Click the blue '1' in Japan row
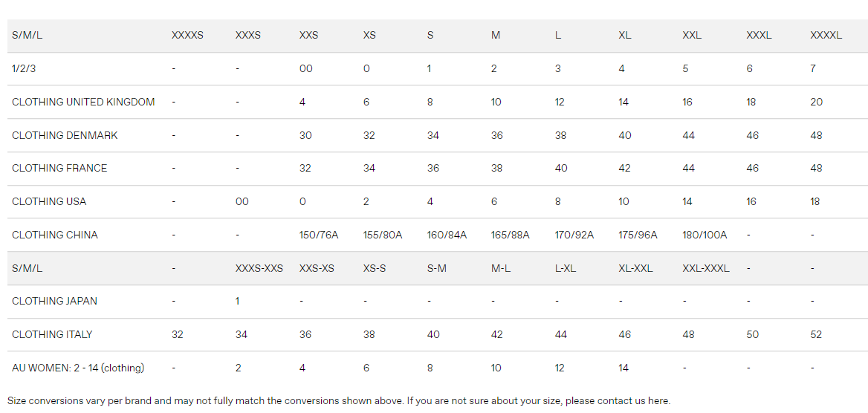The width and height of the screenshot is (868, 413). 238,302
